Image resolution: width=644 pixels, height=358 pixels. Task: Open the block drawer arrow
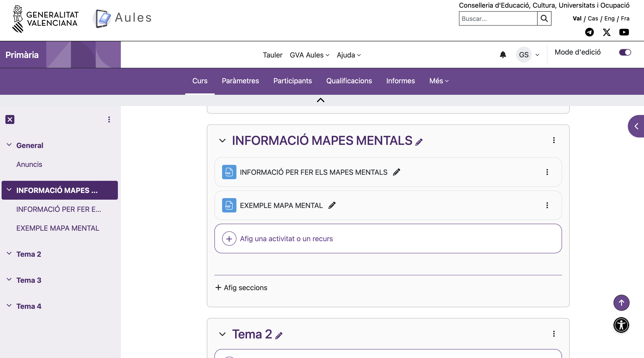pyautogui.click(x=636, y=126)
